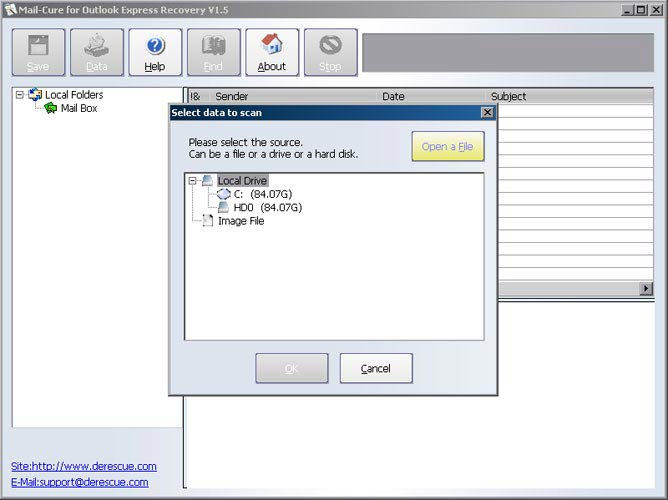Select the Local Folders tree item
Image resolution: width=668 pixels, height=500 pixels.
click(x=74, y=95)
